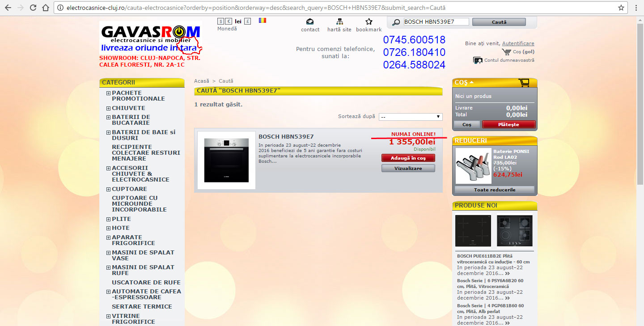
Task: Open Bosch Serie 6 PSY6A6B20 link
Action: pos(490,284)
